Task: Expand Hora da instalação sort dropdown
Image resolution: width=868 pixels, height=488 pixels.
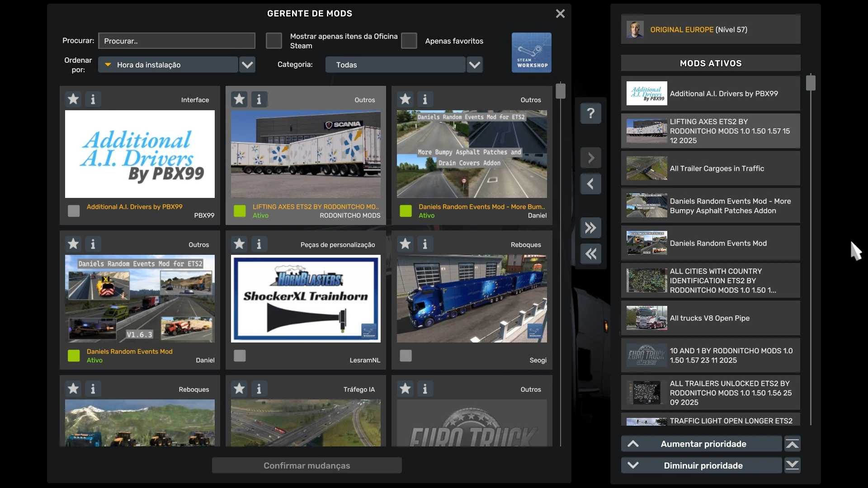Action: click(247, 65)
